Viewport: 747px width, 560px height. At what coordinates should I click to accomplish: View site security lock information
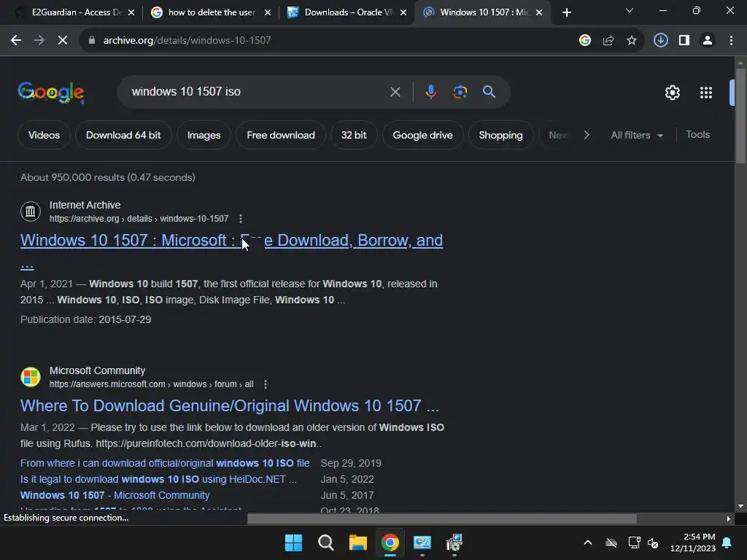92,41
